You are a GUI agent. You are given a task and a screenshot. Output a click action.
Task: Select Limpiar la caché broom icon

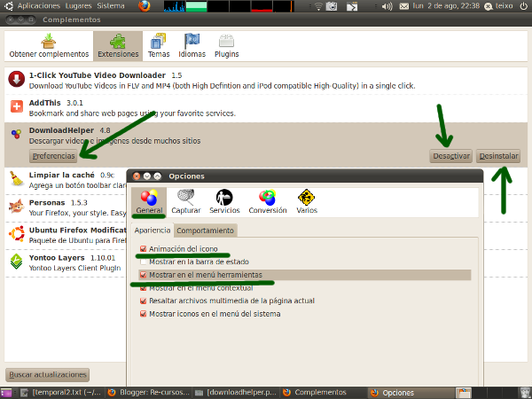[x=16, y=178]
